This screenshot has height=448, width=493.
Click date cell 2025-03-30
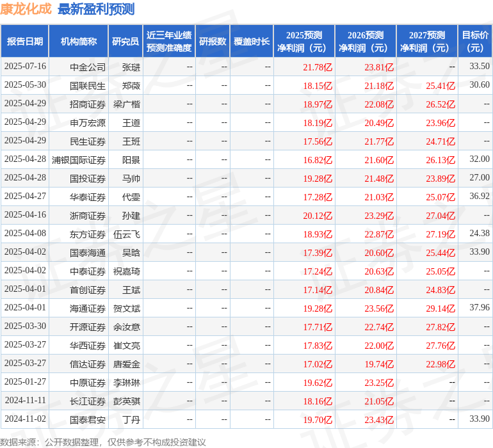25,326
